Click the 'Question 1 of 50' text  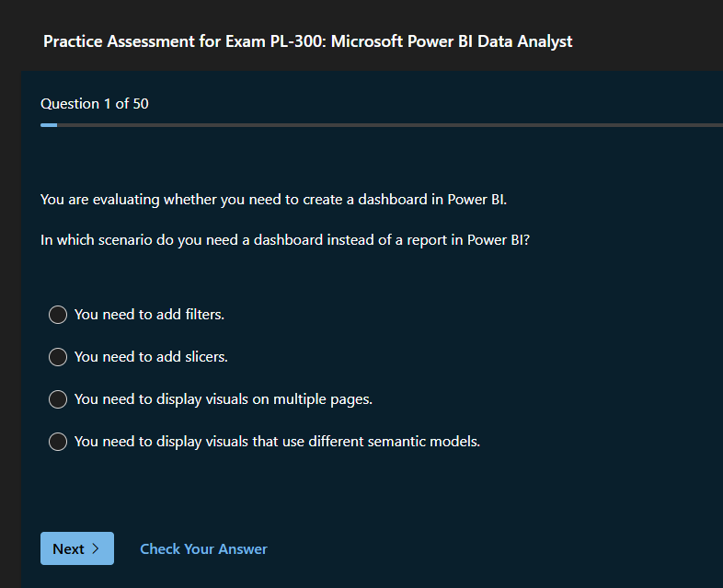[95, 104]
